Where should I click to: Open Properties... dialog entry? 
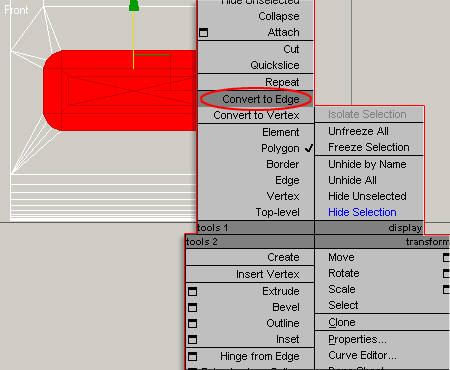click(x=357, y=339)
